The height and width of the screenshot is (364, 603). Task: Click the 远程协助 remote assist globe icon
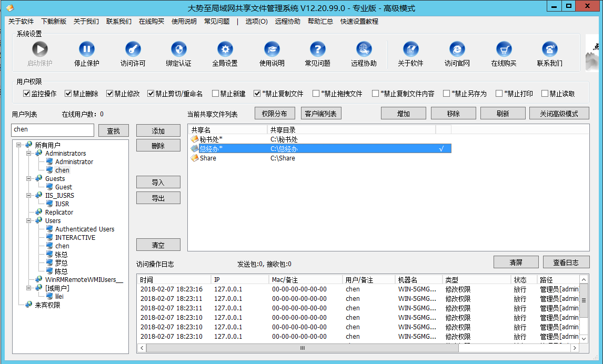click(x=364, y=49)
